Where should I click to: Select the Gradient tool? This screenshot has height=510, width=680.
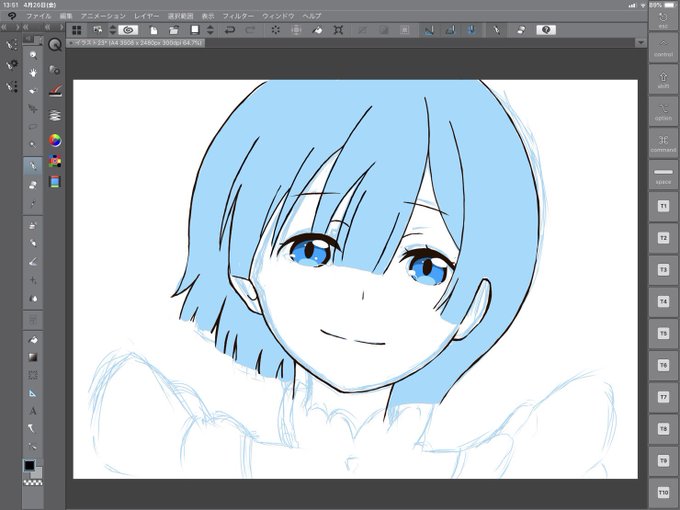(33, 357)
